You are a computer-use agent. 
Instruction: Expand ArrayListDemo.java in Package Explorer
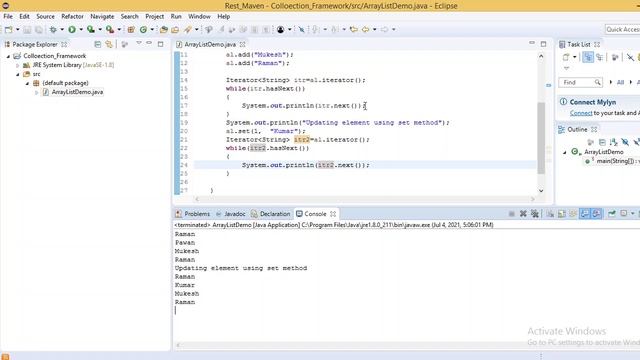pos(36,93)
